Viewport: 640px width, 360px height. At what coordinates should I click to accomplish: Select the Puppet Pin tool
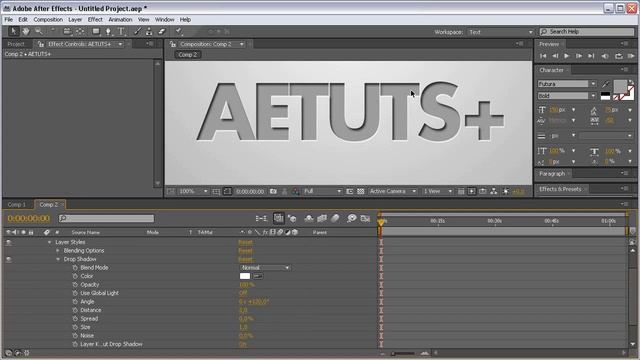click(x=179, y=31)
